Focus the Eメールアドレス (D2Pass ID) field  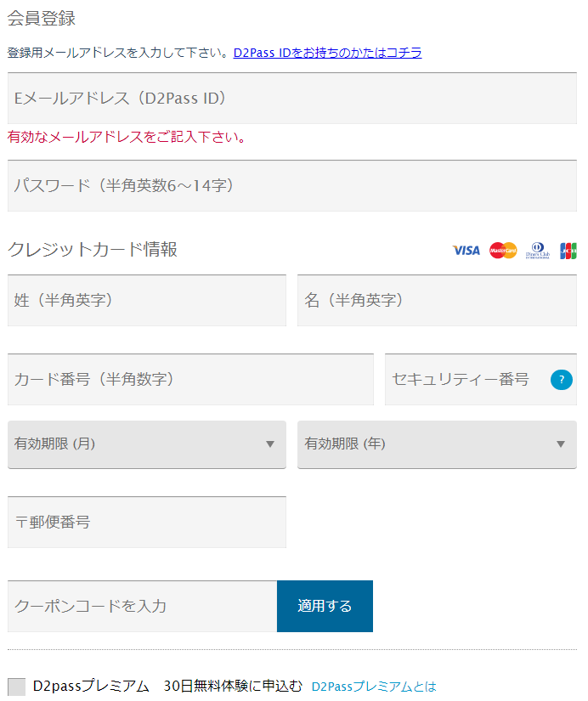tap(292, 99)
